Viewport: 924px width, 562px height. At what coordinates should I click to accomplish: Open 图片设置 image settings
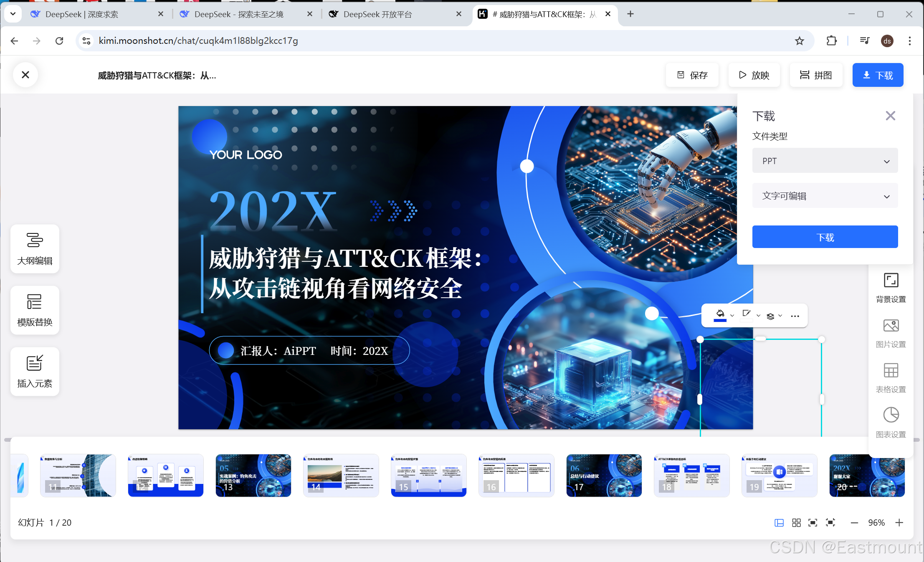point(891,332)
